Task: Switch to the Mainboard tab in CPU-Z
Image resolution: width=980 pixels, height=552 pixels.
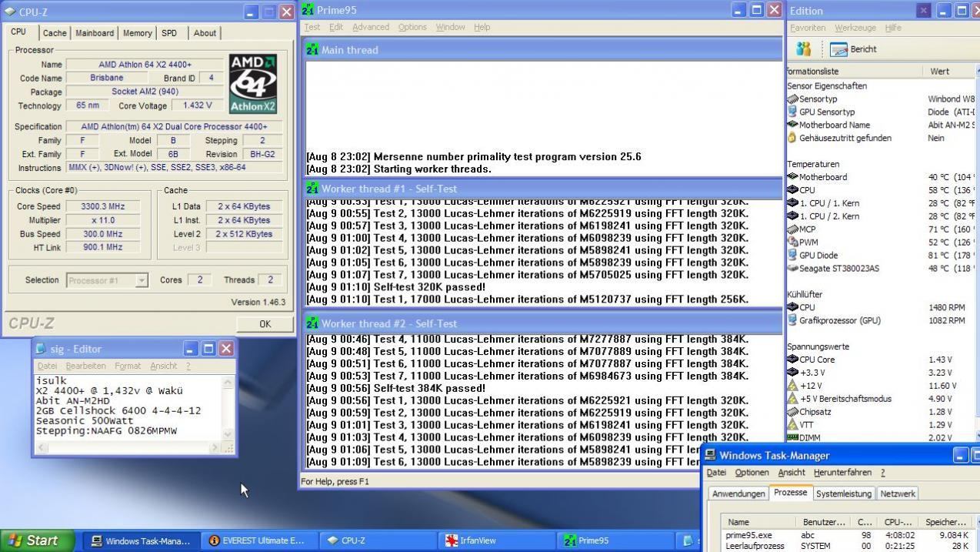Action: [95, 33]
